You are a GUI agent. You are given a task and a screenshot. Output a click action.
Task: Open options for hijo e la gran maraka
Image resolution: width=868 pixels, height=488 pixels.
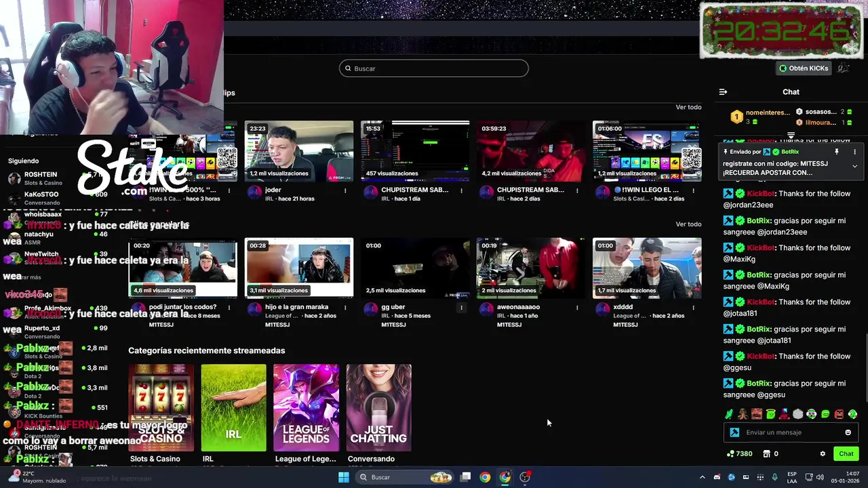point(345,308)
